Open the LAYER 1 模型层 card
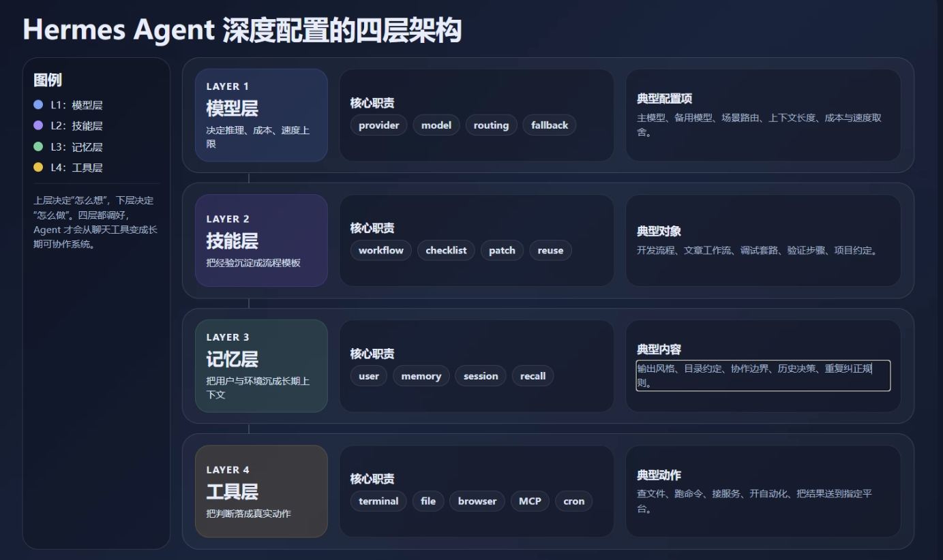This screenshot has height=560, width=943. (x=261, y=115)
